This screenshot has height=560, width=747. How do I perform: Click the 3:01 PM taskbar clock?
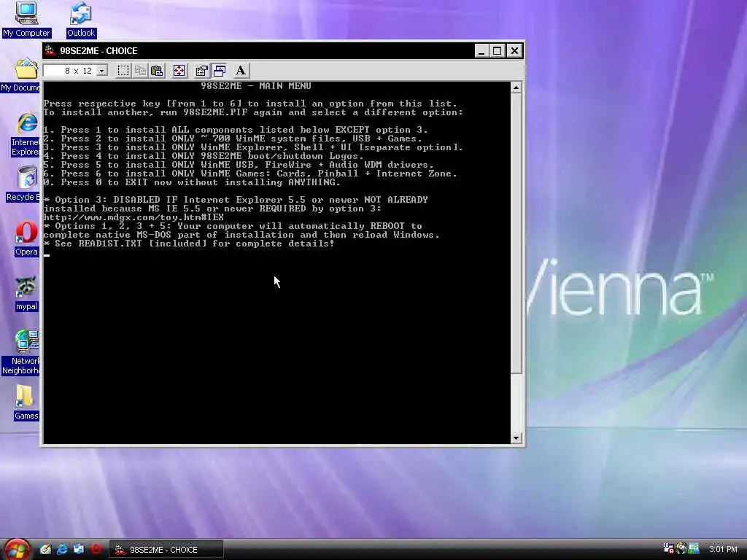click(723, 549)
